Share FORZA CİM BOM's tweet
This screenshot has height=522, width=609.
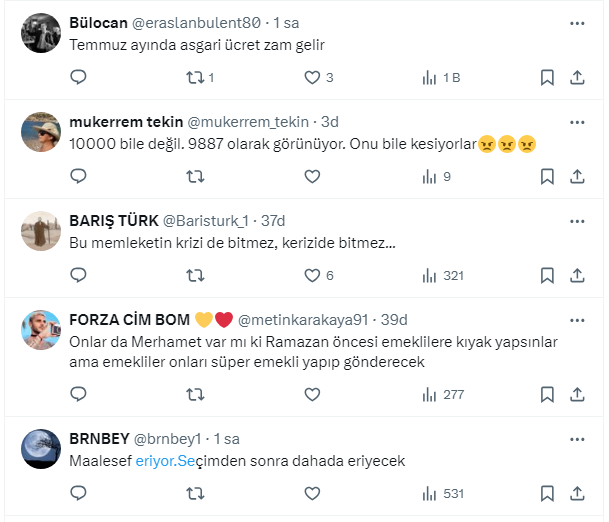click(578, 394)
